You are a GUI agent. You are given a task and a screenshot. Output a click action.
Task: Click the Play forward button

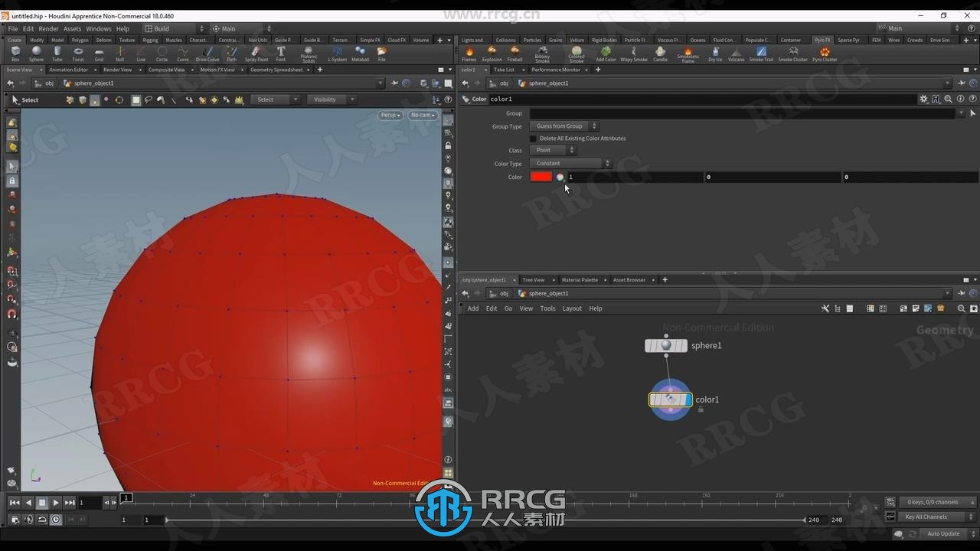[56, 503]
